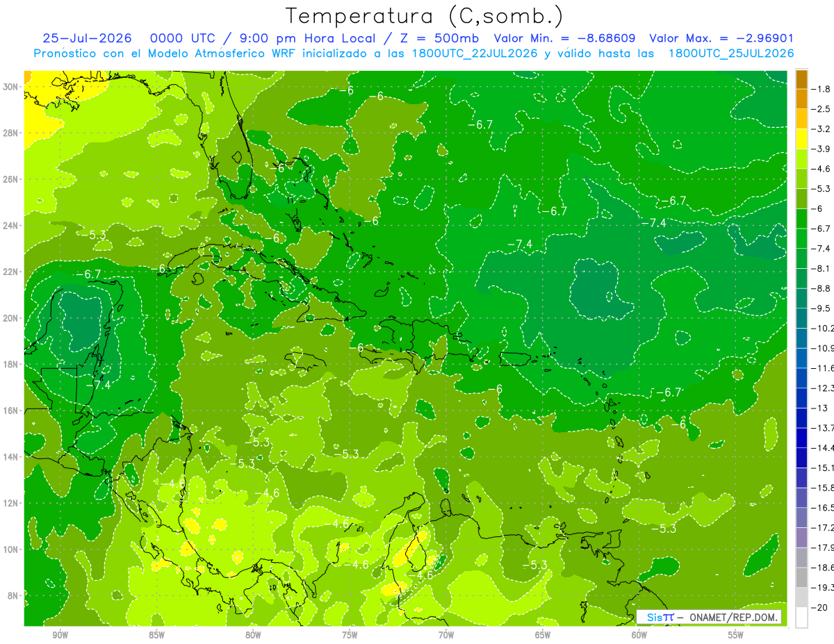The height and width of the screenshot is (644, 834).
Task: Click the yellow swatch between -3.2 and -3.9
Action: 801,139
